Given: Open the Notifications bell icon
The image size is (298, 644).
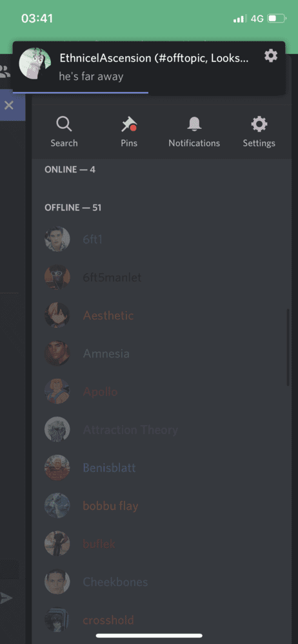Looking at the screenshot, I should (194, 124).
